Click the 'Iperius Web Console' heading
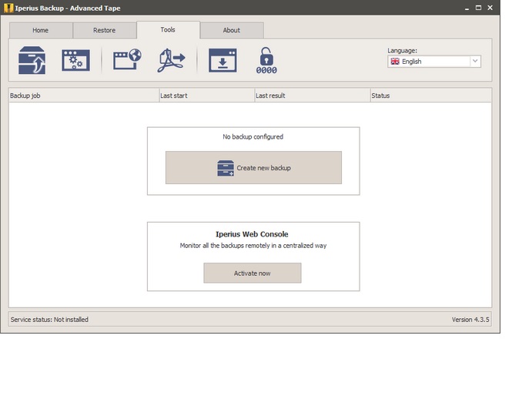Screen dimensions: 532x399 (252, 234)
